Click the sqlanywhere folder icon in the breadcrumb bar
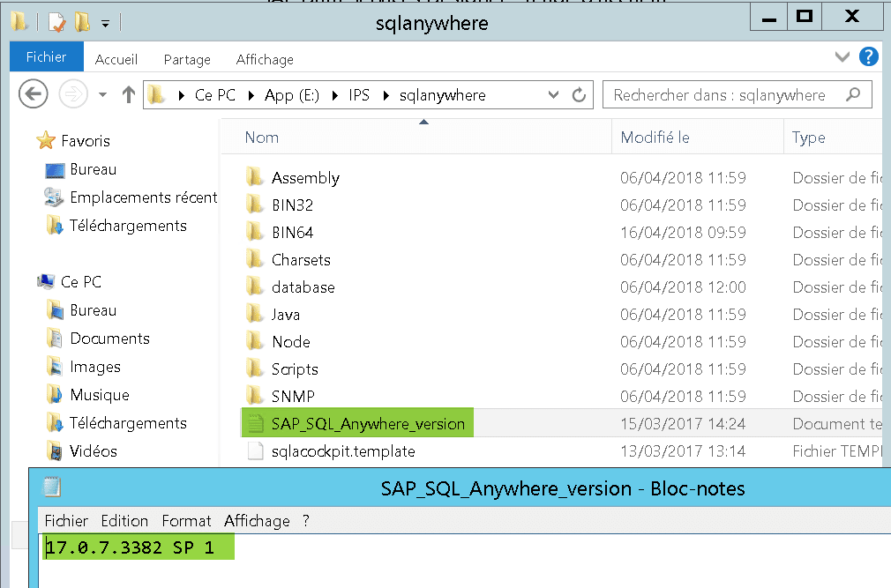The height and width of the screenshot is (588, 891). click(x=154, y=94)
